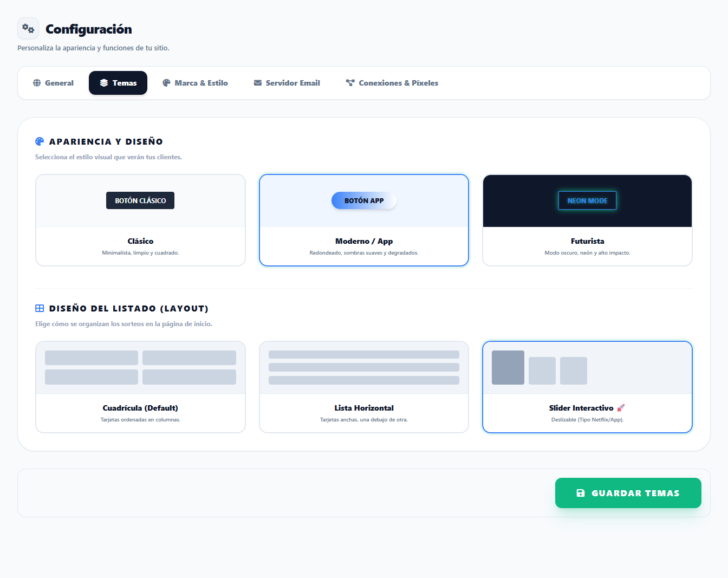
Task: Click the GUARDAR TEMAS button
Action: [628, 493]
